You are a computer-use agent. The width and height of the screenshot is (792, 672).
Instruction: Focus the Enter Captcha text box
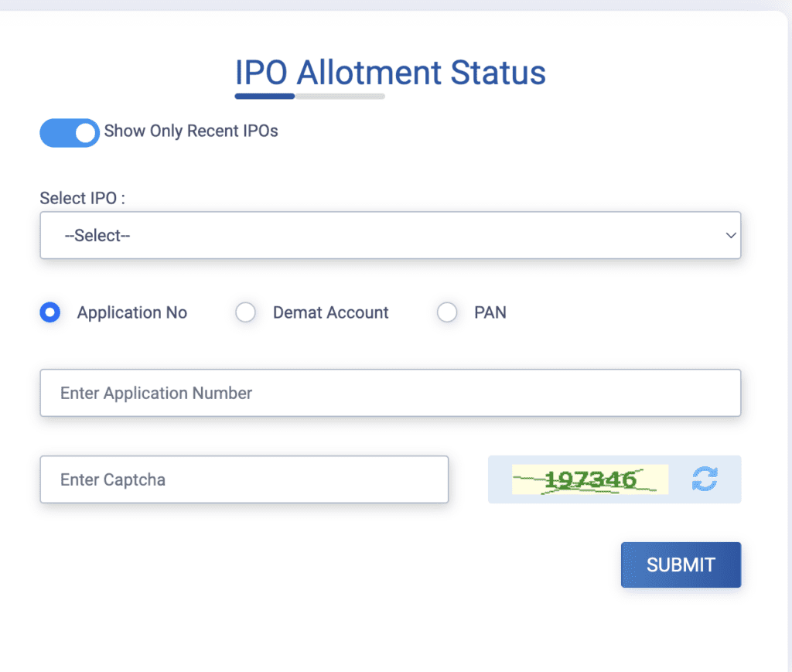[244, 479]
